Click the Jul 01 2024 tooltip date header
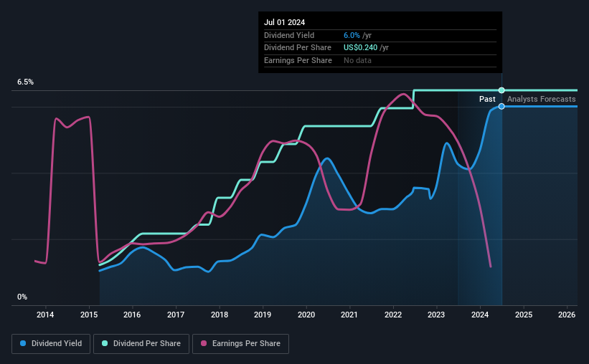This screenshot has width=589, height=364. coord(284,22)
